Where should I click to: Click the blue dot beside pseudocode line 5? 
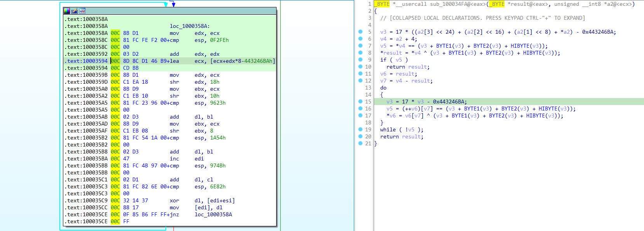click(360, 32)
